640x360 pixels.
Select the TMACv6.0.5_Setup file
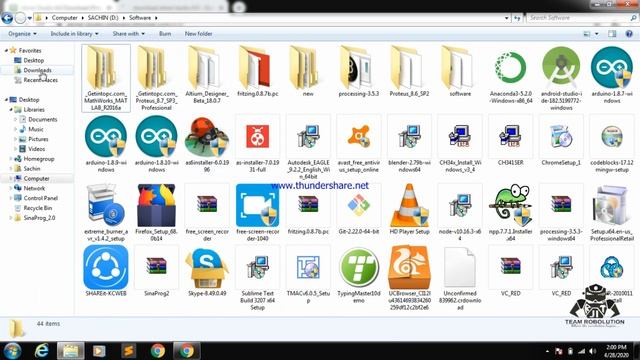tap(308, 274)
